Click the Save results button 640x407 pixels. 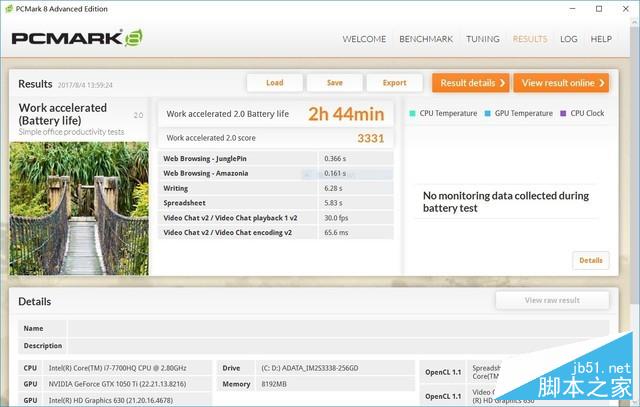[x=335, y=83]
